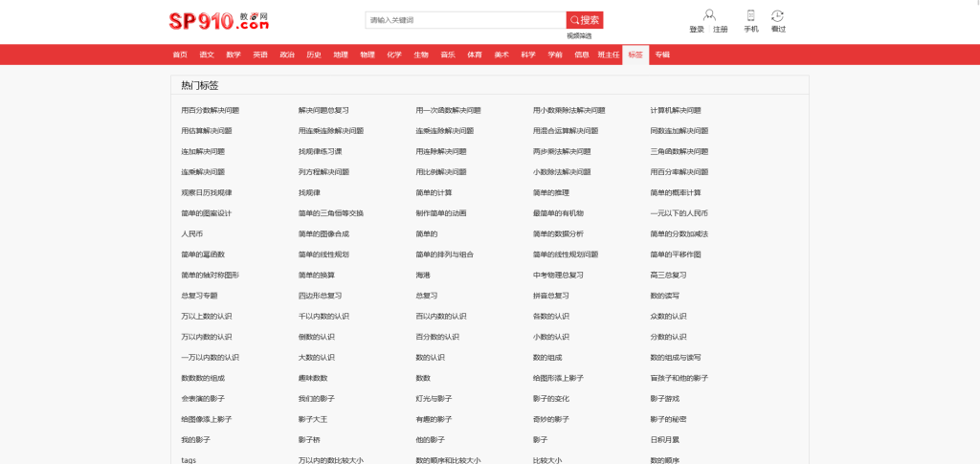The image size is (980, 464).
Task: Open the 英语 navigation item
Action: [260, 55]
